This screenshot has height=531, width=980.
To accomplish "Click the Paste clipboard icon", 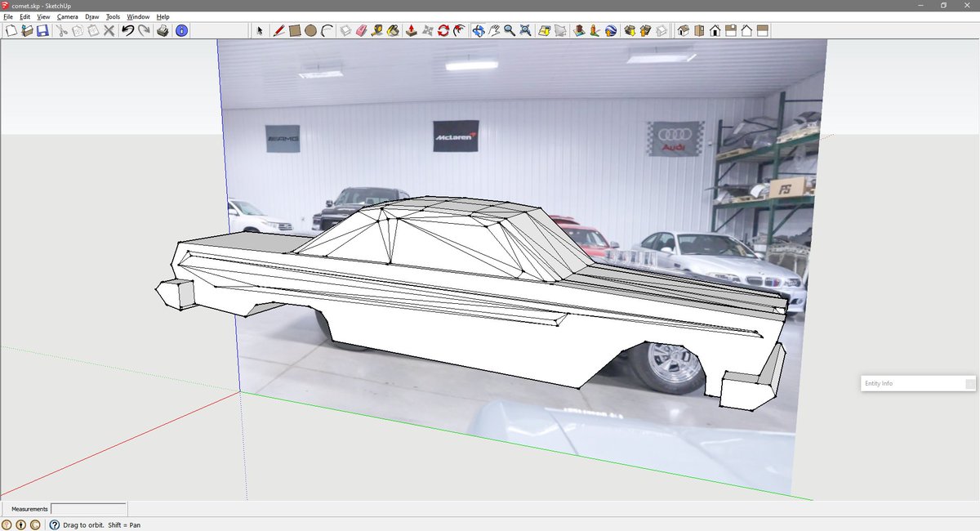I will coord(93,31).
